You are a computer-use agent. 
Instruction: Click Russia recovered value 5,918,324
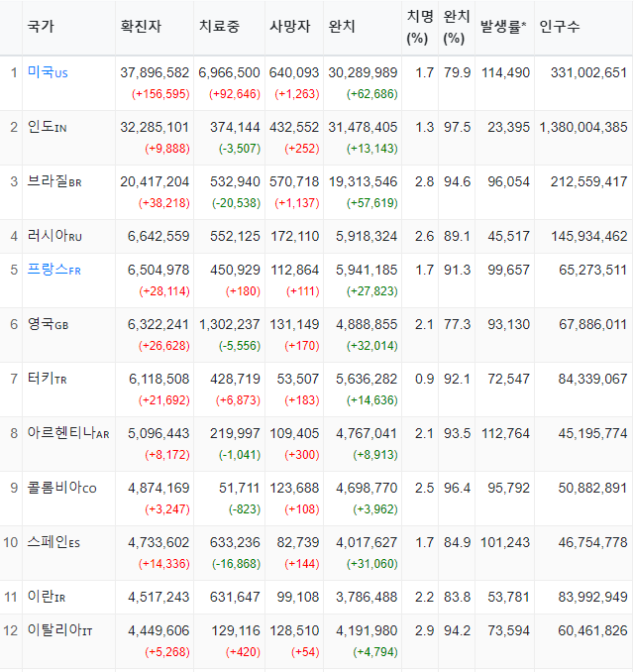[367, 236]
